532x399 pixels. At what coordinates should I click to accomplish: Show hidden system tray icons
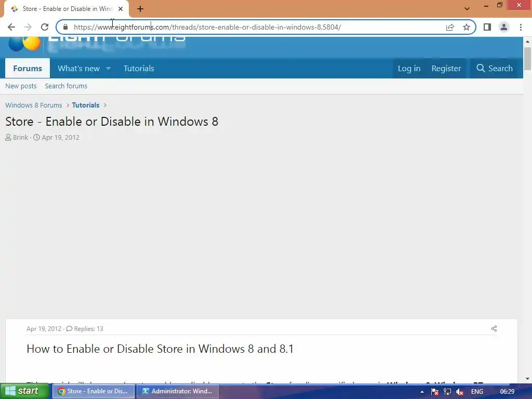422,392
